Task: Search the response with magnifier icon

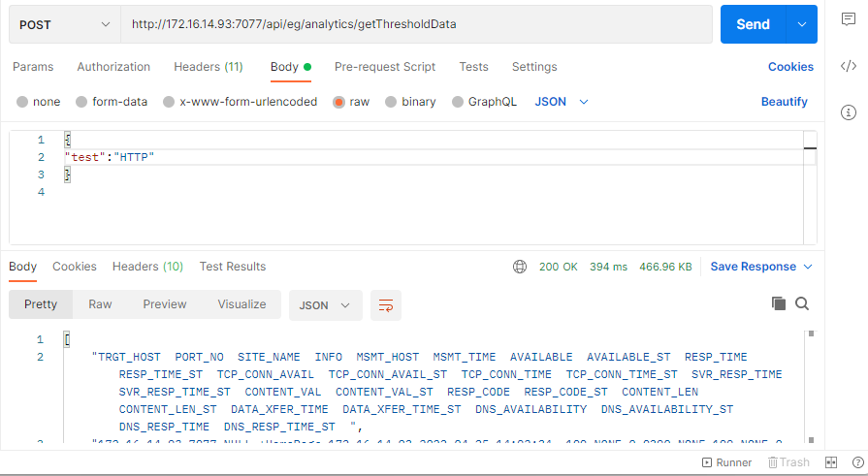Action: 802,303
